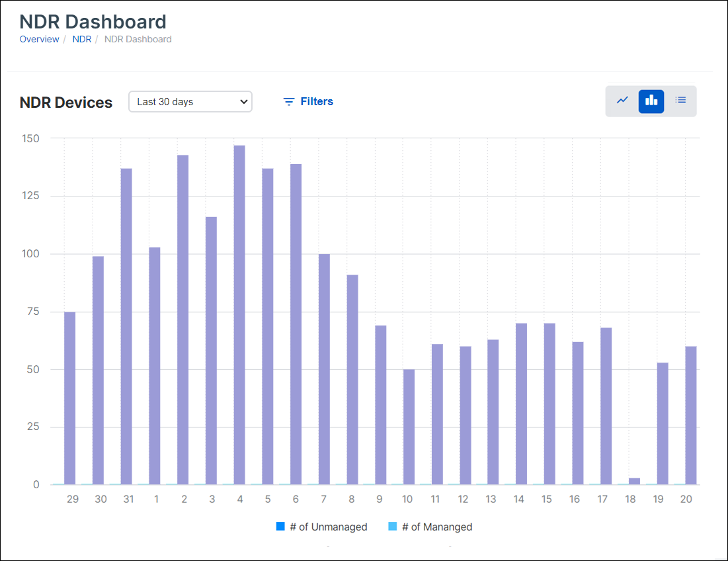Click the Unmanaged blue legend swatch
Viewport: 728px width, 561px height.
[x=280, y=527]
